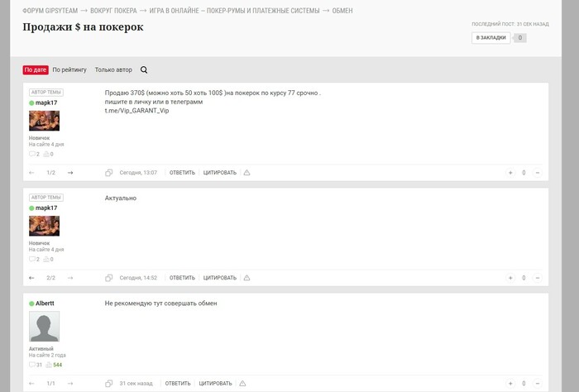This screenshot has height=392, width=579.
Task: Quote the 13:07 post with 'Цитировать'
Action: pyautogui.click(x=220, y=172)
